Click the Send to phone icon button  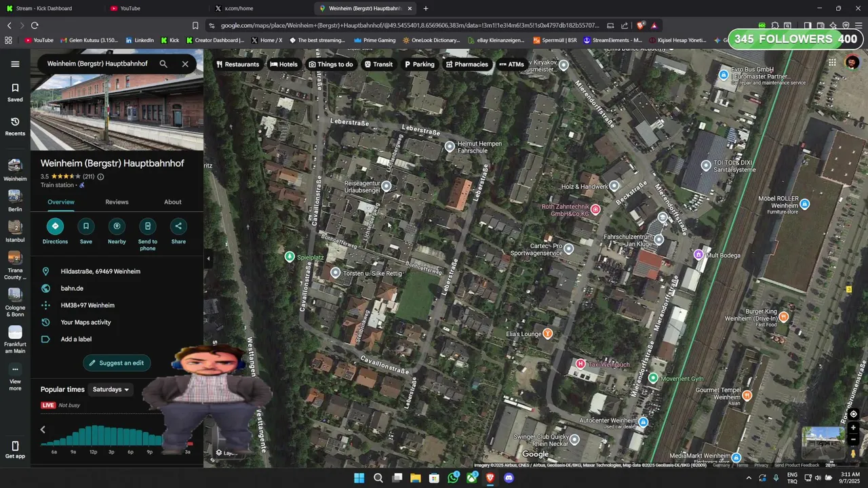[147, 226]
